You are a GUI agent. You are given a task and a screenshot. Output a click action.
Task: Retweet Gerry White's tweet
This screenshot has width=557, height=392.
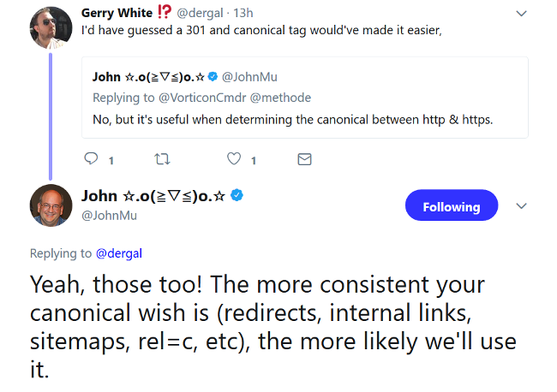[161, 158]
